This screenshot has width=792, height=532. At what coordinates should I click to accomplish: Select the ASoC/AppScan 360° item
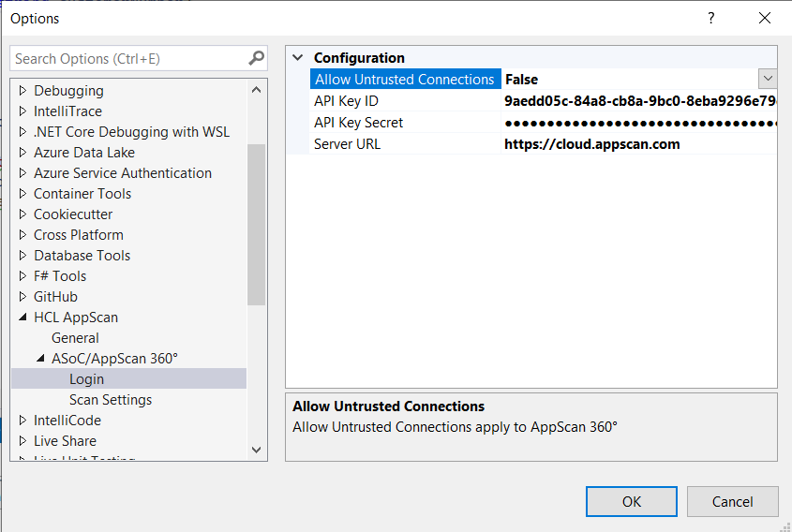(x=114, y=359)
